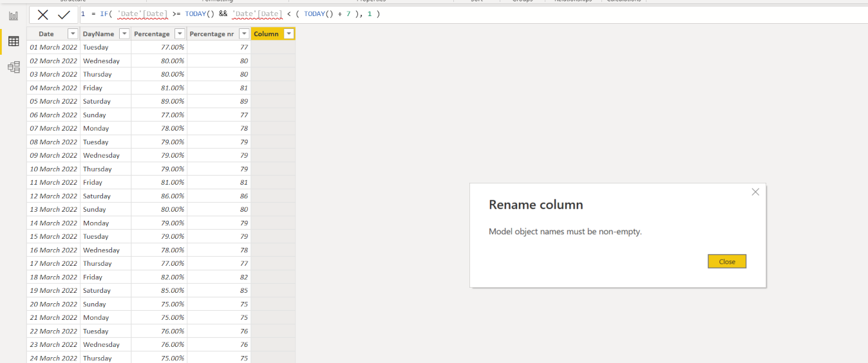
Task: Click DayName cell for 06 March 2022
Action: pos(106,115)
